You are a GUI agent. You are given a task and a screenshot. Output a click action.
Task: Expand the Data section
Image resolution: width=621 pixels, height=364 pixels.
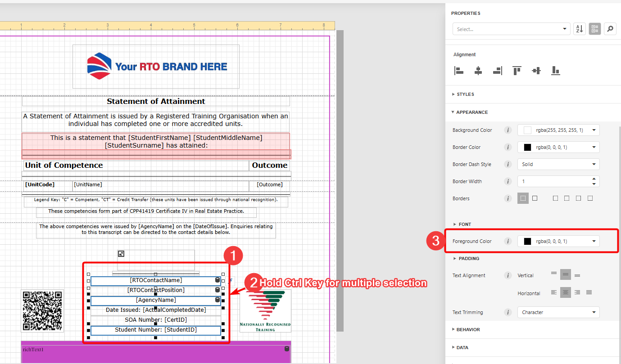462,348
